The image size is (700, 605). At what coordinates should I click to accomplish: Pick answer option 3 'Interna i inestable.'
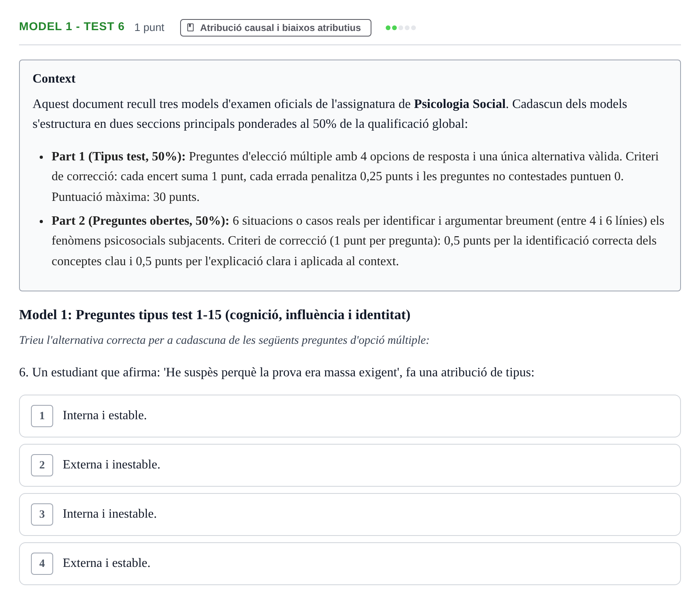coord(350,514)
